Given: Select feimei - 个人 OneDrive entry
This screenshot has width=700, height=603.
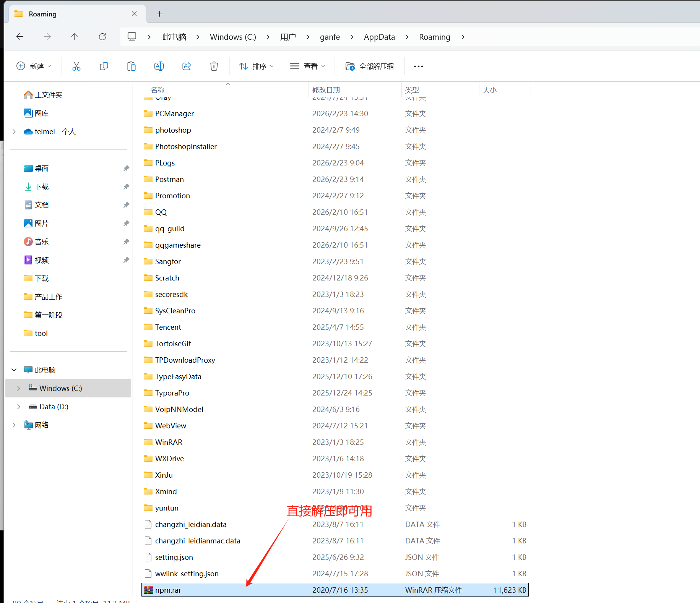Looking at the screenshot, I should [x=50, y=131].
